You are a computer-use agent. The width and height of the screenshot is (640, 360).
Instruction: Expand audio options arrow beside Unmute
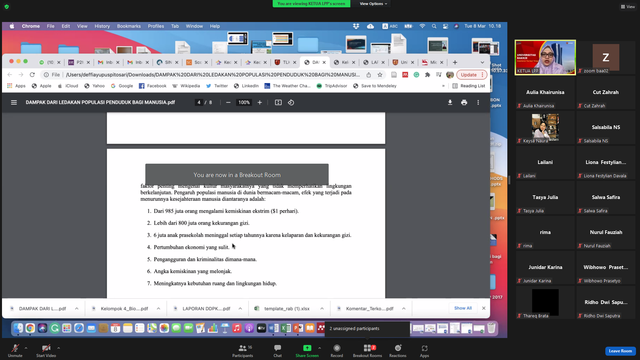pos(26,348)
